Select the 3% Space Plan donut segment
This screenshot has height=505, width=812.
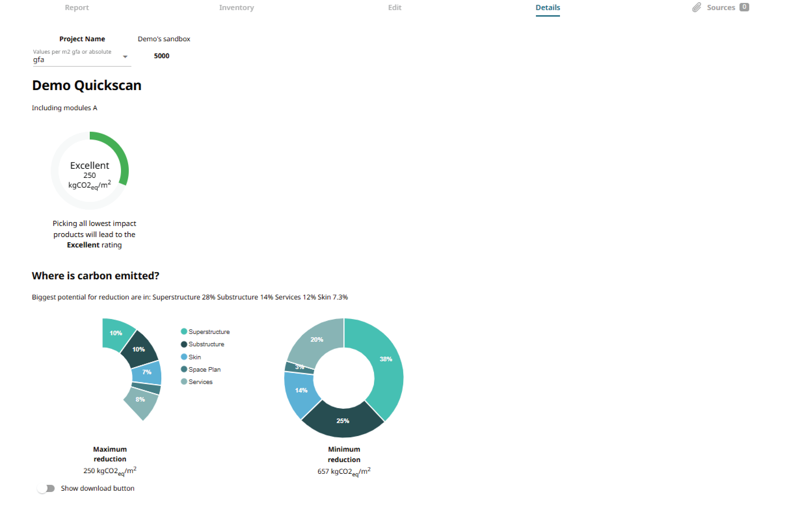tap(299, 367)
